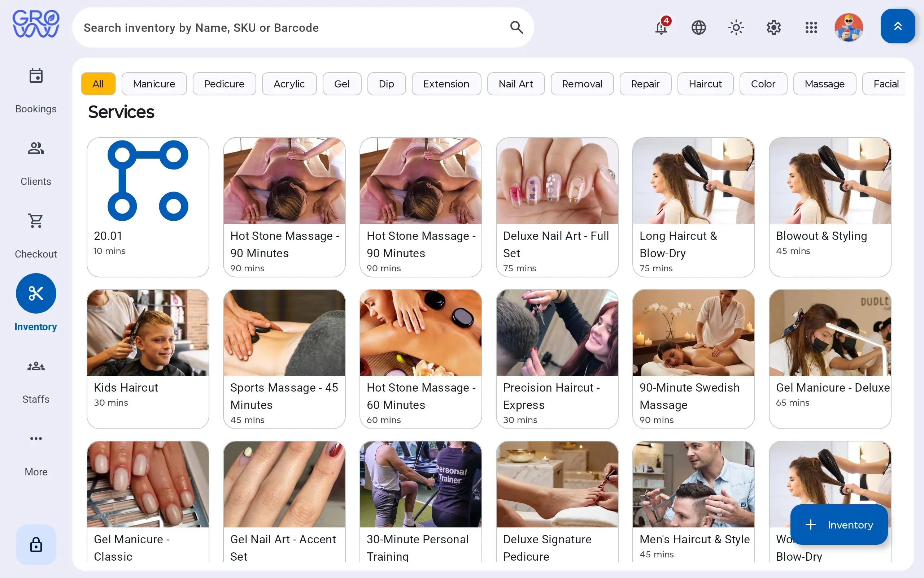
Task: Open the apps grid icon
Action: click(811, 27)
